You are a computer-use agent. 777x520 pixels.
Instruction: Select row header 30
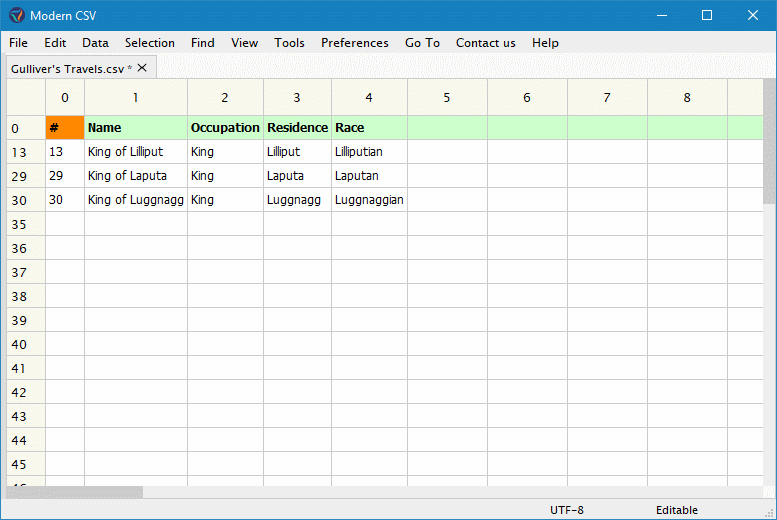[26, 200]
